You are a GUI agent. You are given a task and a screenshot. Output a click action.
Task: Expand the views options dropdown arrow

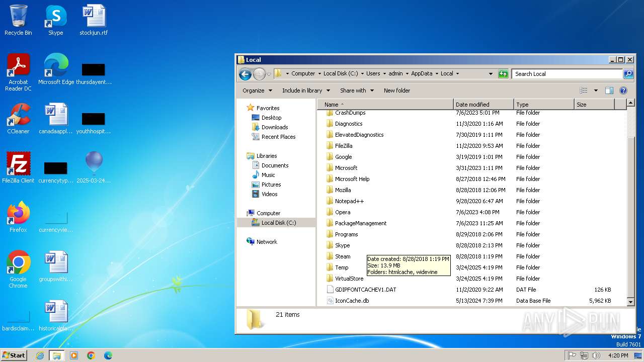[x=596, y=90]
